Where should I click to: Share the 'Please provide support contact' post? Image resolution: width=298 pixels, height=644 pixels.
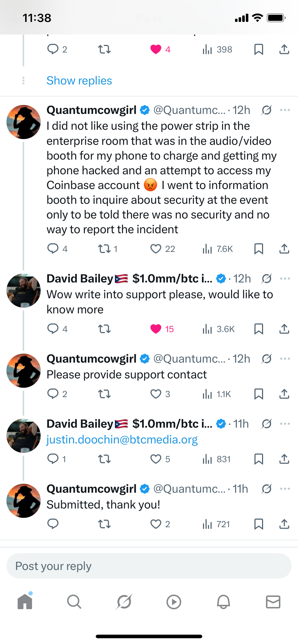tap(284, 394)
